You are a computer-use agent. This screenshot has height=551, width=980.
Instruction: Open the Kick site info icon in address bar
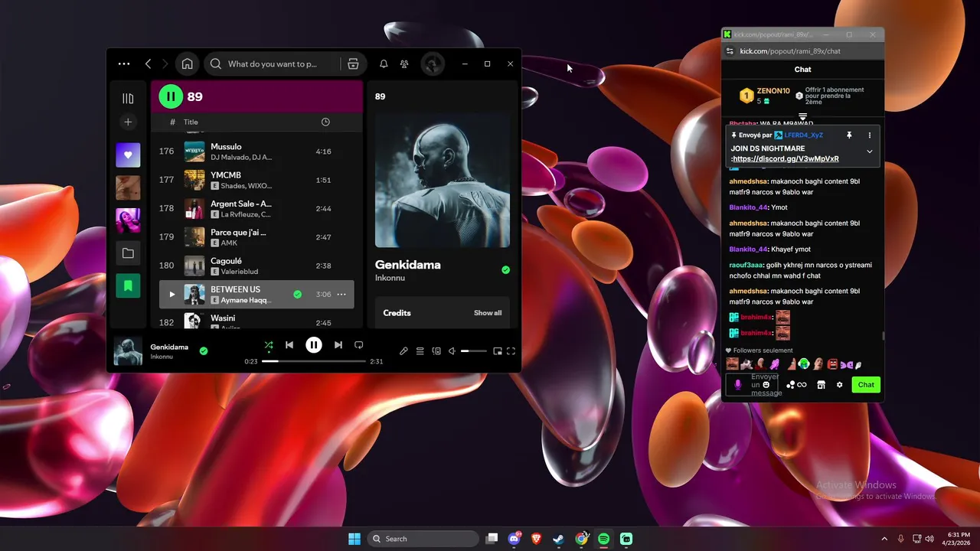pos(730,51)
